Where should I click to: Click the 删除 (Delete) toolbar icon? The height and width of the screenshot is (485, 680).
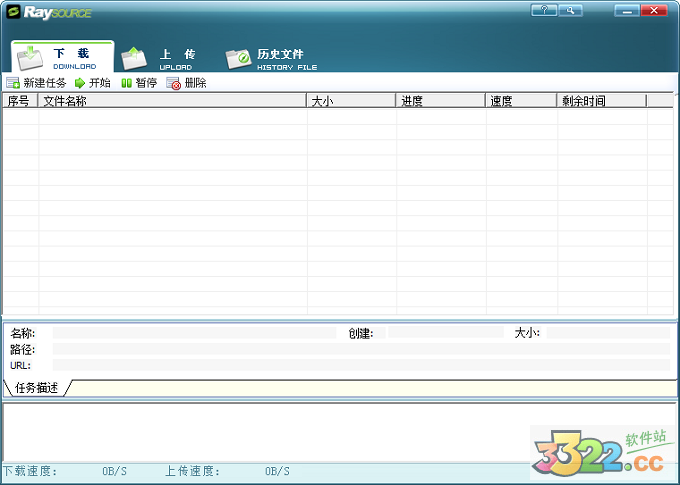pyautogui.click(x=174, y=83)
